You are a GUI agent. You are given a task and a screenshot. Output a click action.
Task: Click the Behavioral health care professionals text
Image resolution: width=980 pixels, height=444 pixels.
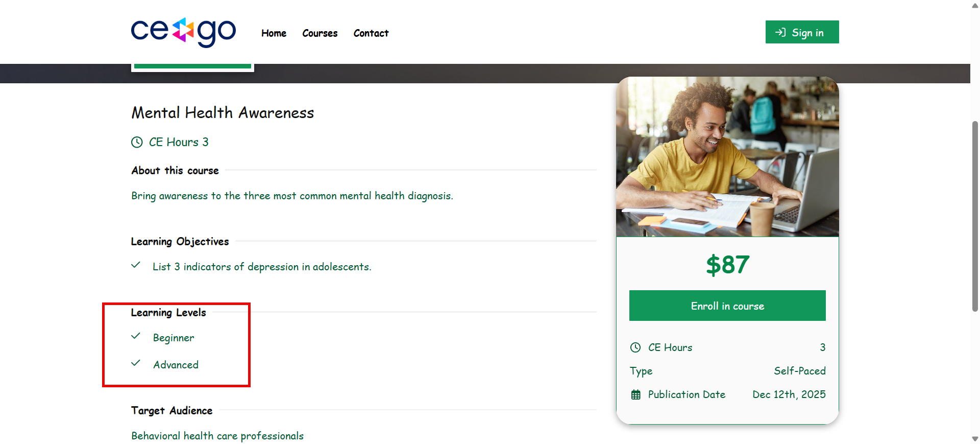click(217, 436)
